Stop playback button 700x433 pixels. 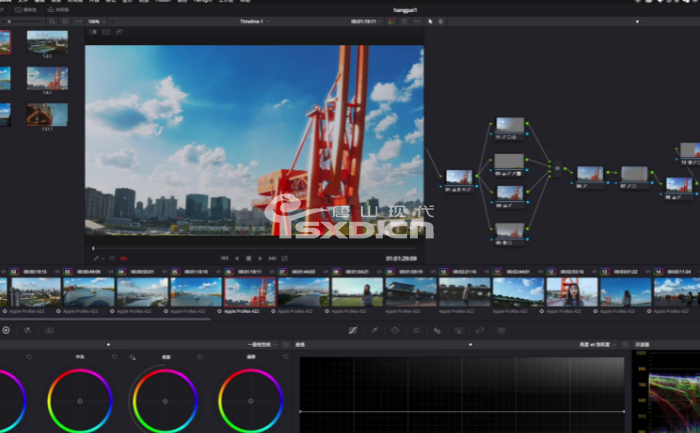coord(249,258)
